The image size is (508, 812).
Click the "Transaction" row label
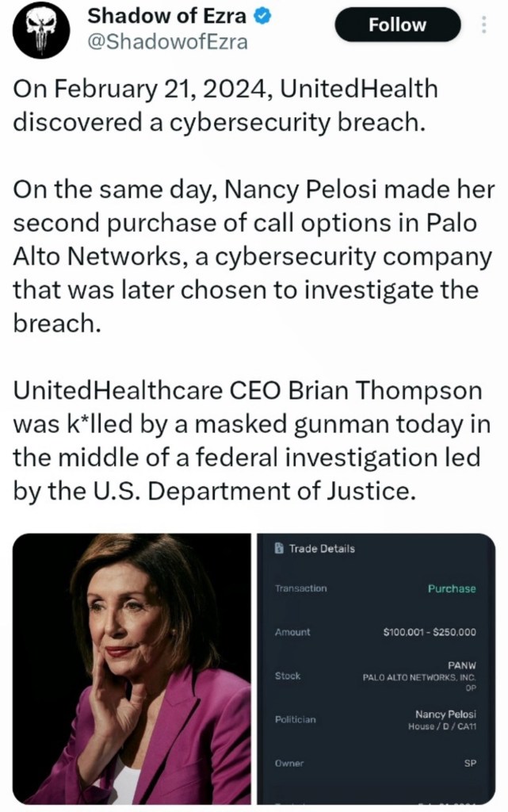[300, 588]
